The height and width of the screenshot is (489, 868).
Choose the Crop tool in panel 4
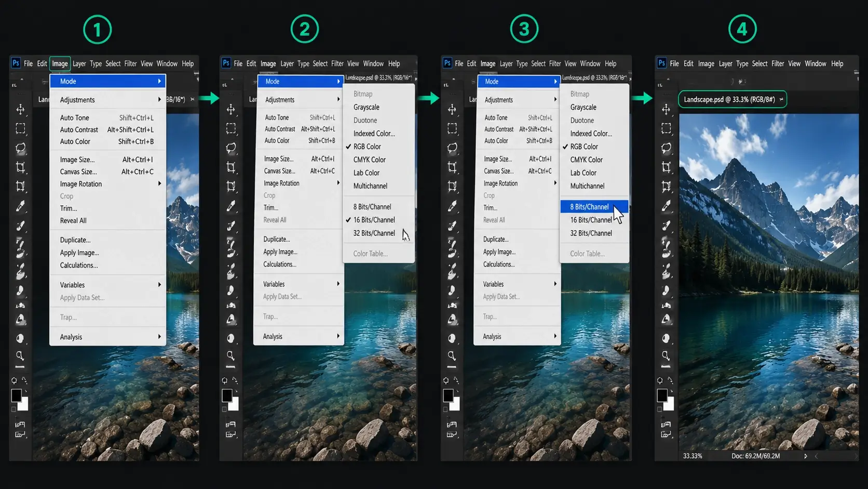click(x=666, y=167)
